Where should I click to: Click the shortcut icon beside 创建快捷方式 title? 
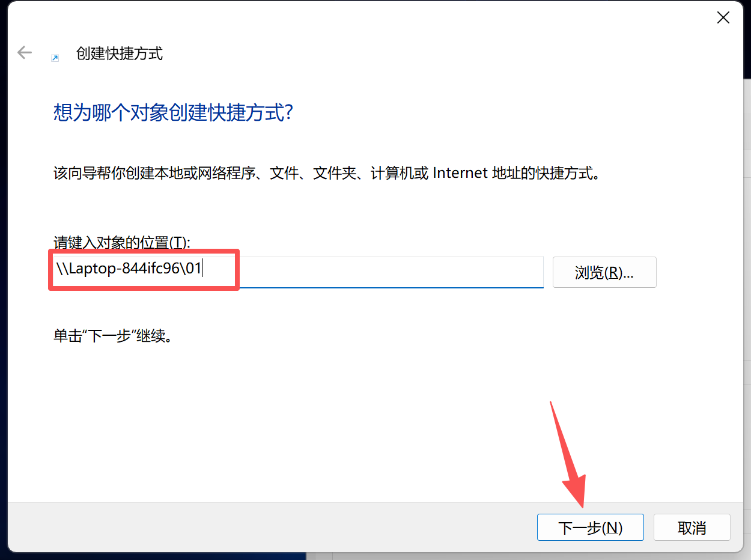coord(55,58)
